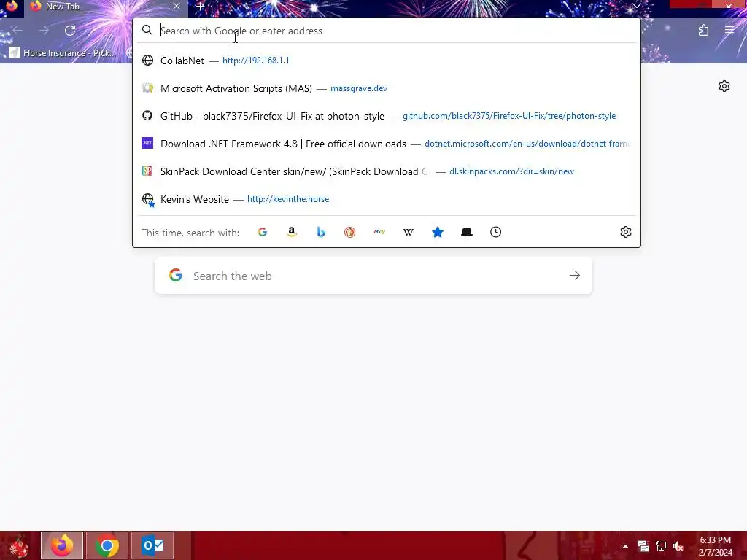The image size is (747, 560).
Task: Select the New Tab tab
Action: tap(106, 7)
